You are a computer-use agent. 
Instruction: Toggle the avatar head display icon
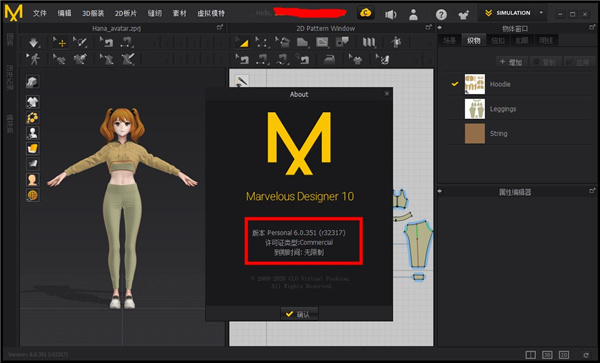click(33, 179)
